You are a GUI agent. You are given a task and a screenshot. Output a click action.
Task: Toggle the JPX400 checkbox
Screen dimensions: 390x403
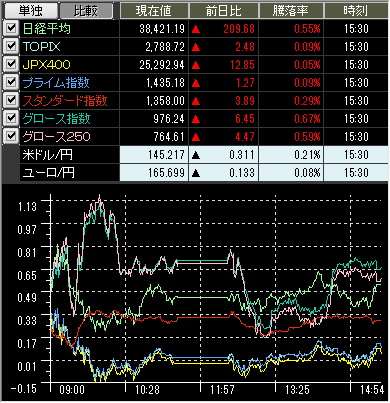(11, 64)
